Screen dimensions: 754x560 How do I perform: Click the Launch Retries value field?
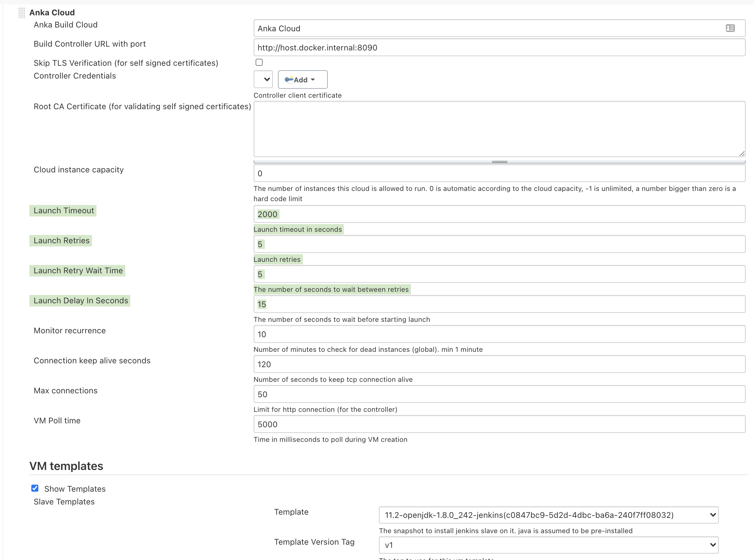coord(499,244)
